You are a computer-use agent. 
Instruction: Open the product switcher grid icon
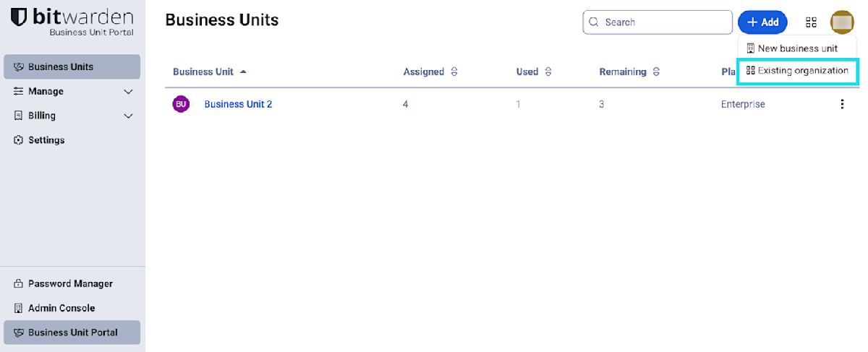coord(811,22)
